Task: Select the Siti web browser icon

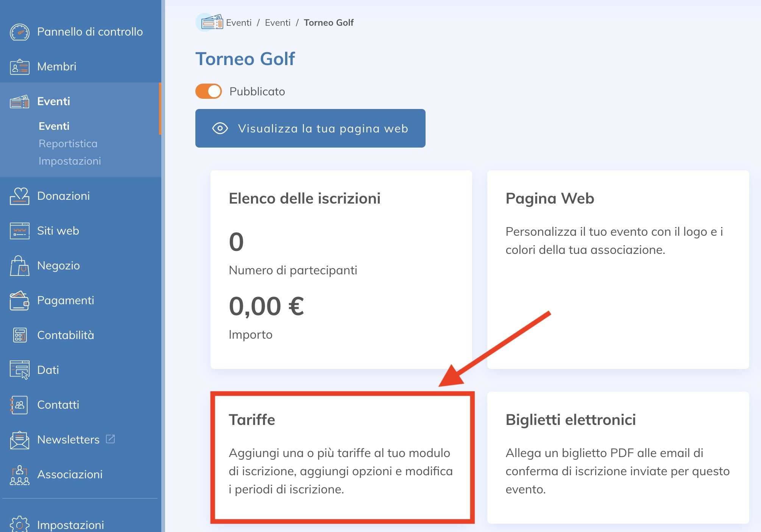Action: (20, 230)
